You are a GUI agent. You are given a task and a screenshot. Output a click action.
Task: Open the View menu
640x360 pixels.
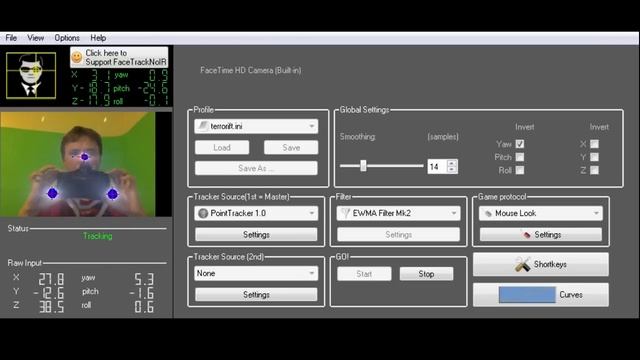click(x=36, y=38)
